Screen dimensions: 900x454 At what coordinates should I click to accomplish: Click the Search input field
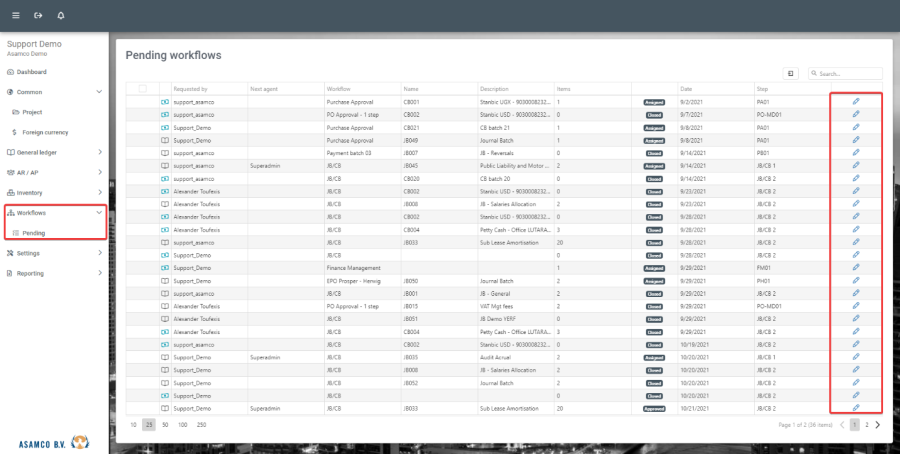click(849, 74)
